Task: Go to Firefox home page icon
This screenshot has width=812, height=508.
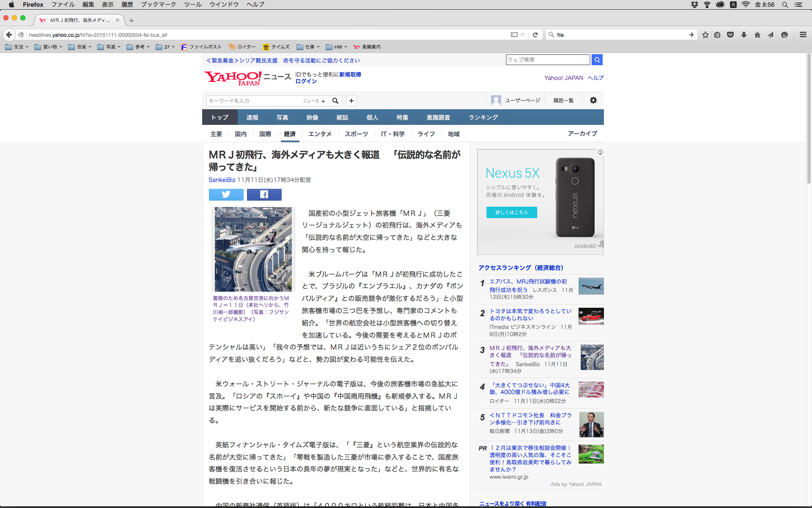Action: click(757, 35)
